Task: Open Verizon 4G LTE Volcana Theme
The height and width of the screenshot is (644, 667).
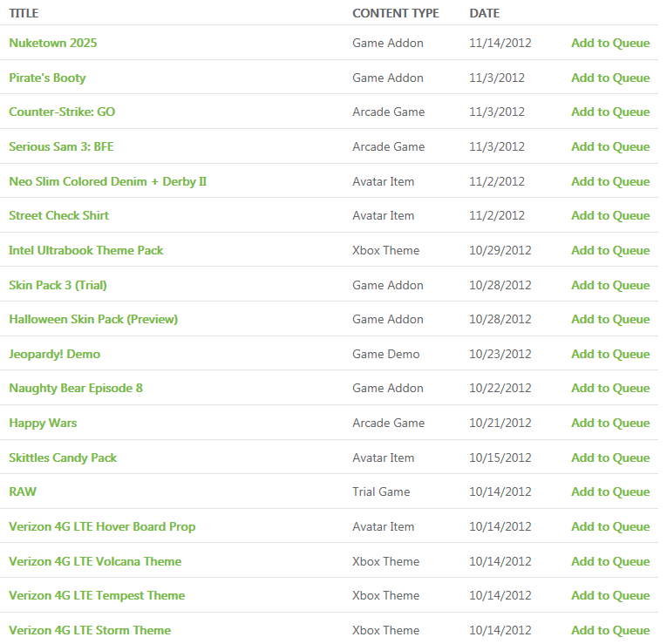Action: tap(95, 561)
